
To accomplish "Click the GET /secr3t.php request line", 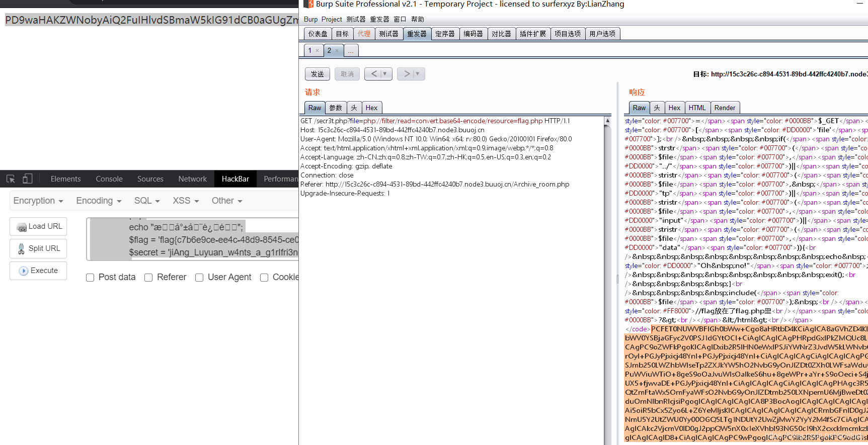I will coord(435,121).
